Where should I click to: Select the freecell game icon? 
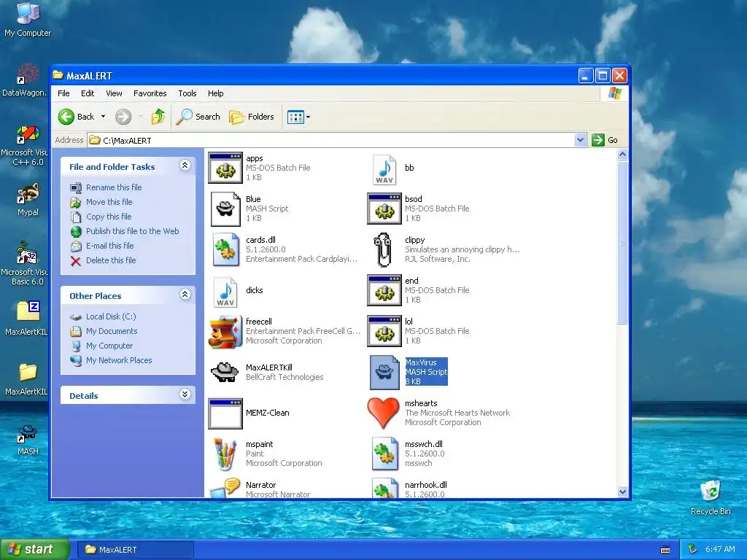coord(225,332)
